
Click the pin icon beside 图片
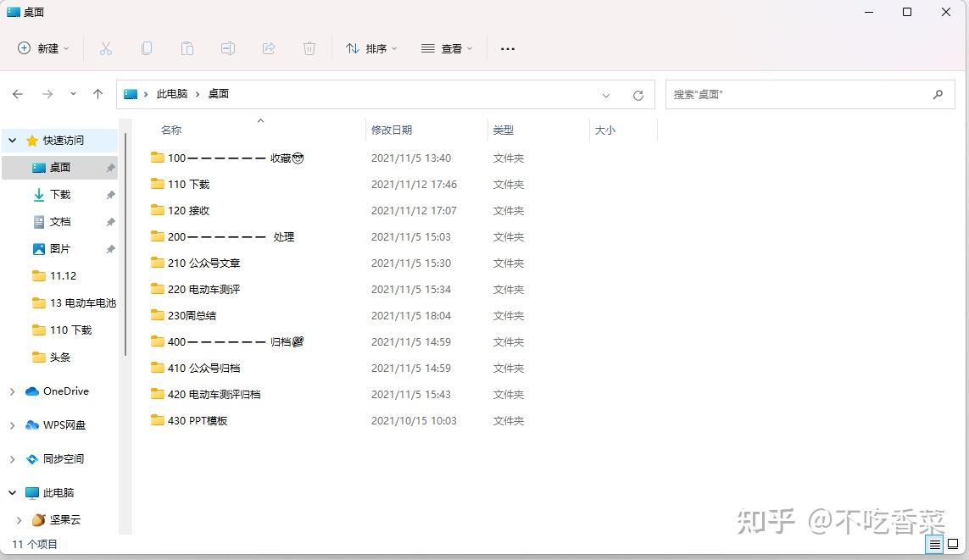pos(110,249)
